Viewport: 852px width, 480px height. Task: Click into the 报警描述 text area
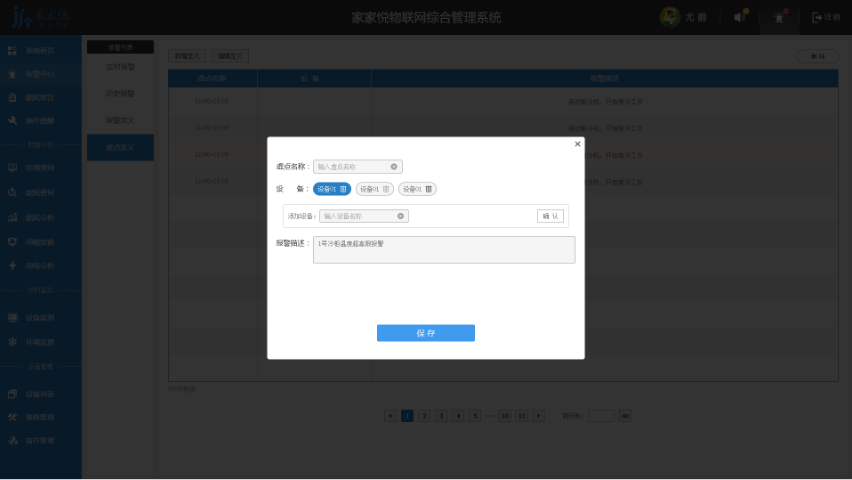pos(444,249)
